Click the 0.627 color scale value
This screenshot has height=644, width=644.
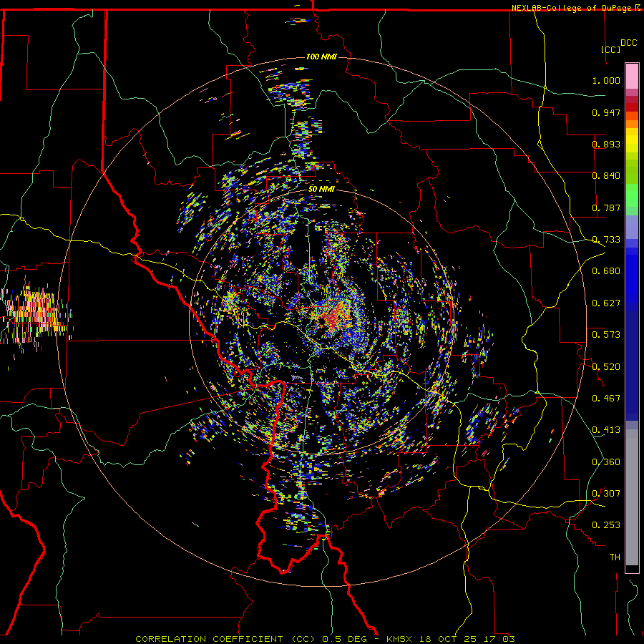[606, 303]
